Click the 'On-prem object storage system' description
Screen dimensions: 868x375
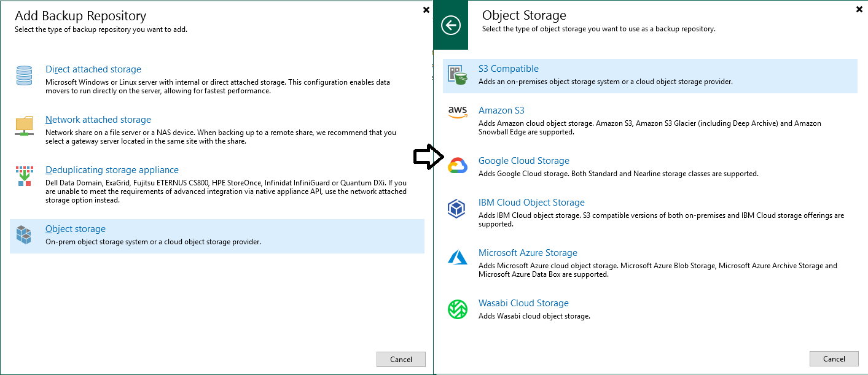tap(154, 242)
